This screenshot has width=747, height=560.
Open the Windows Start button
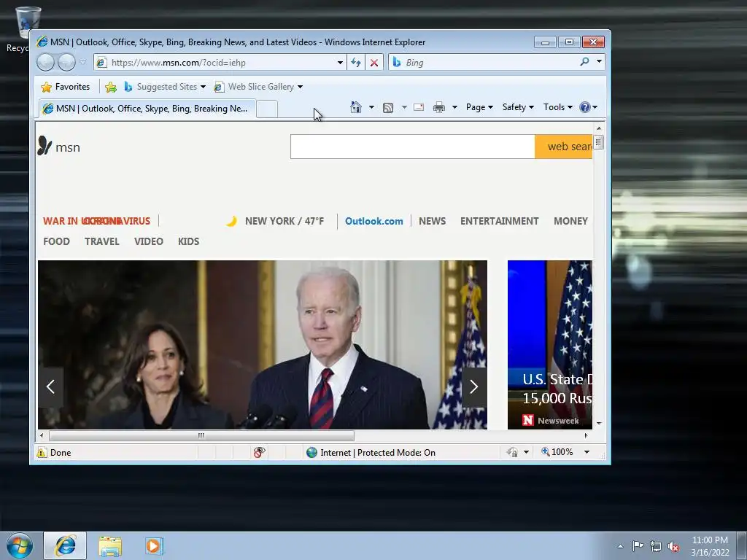[x=20, y=545]
